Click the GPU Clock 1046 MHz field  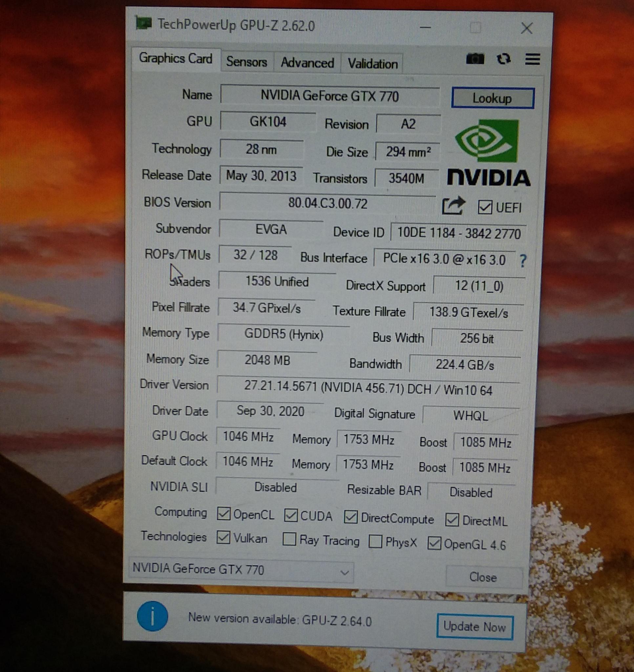click(248, 437)
